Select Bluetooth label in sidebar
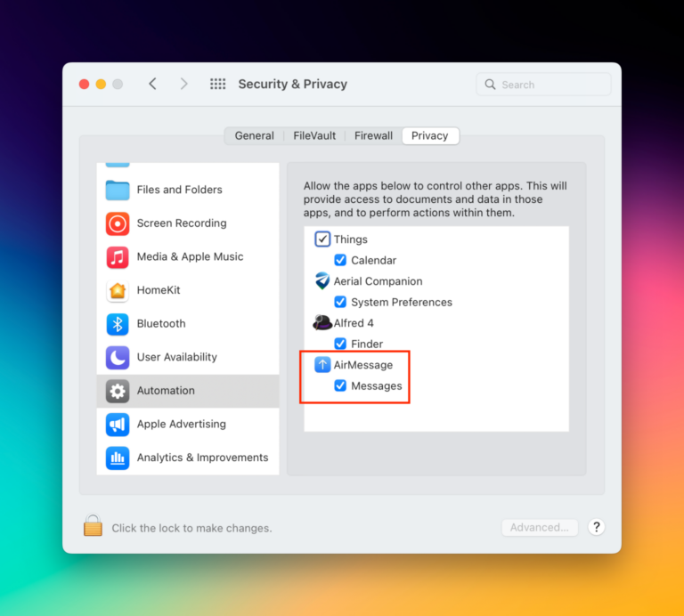The image size is (684, 616). click(161, 323)
